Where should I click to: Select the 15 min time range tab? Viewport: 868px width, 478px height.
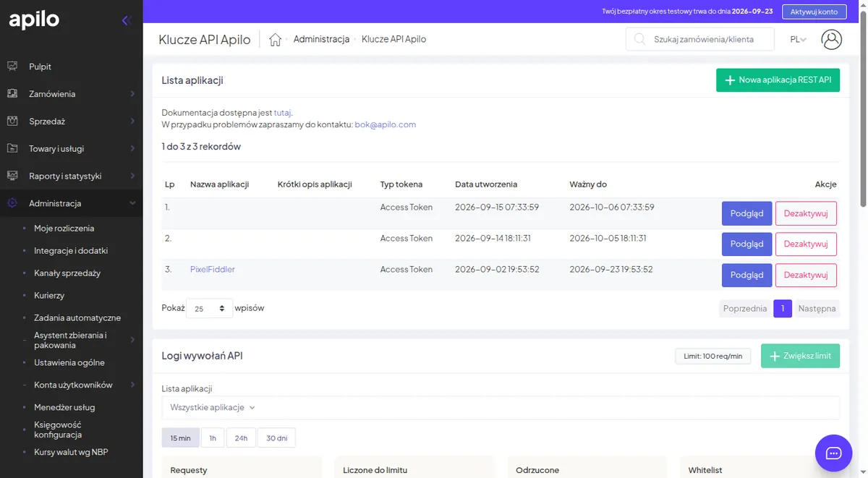(180, 438)
